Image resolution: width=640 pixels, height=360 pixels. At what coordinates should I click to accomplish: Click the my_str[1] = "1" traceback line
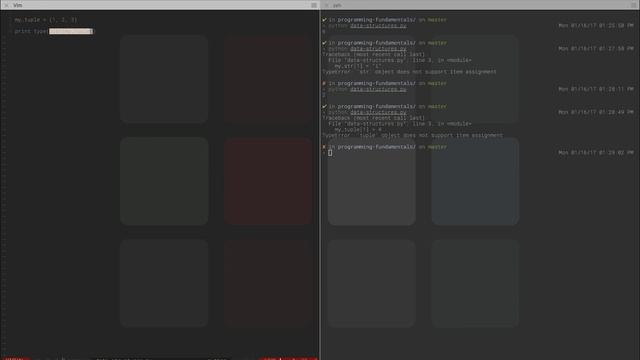tap(358, 66)
